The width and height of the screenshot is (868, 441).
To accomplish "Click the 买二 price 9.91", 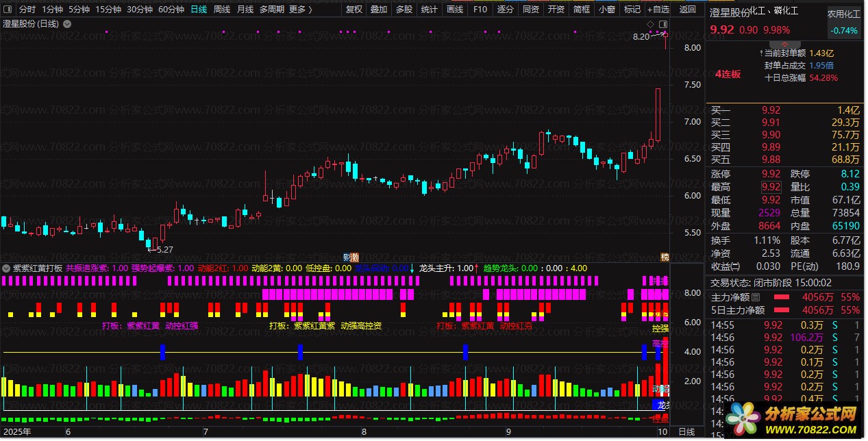I will click(x=771, y=122).
